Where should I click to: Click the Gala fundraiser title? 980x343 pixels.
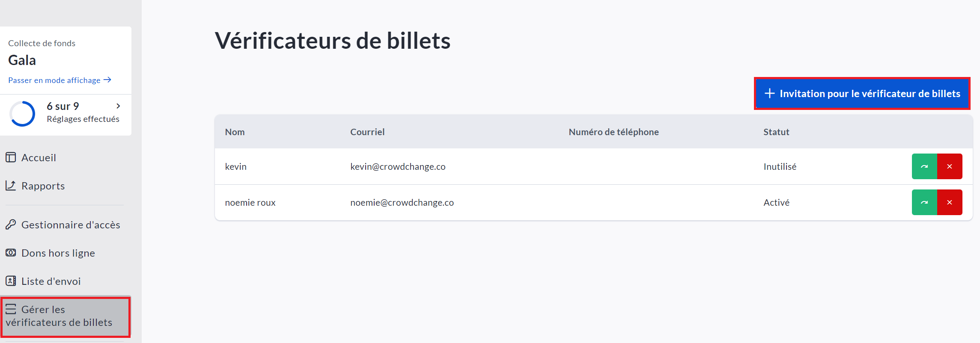click(22, 60)
